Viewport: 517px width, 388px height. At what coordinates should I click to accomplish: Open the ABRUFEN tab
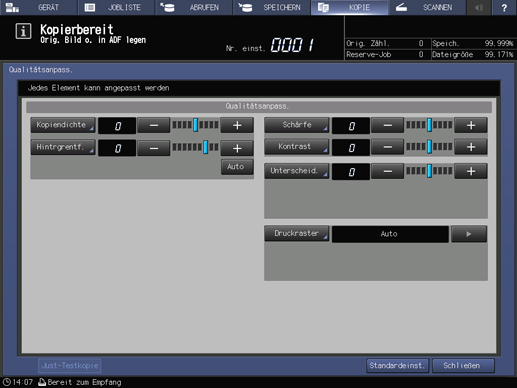(x=194, y=7)
